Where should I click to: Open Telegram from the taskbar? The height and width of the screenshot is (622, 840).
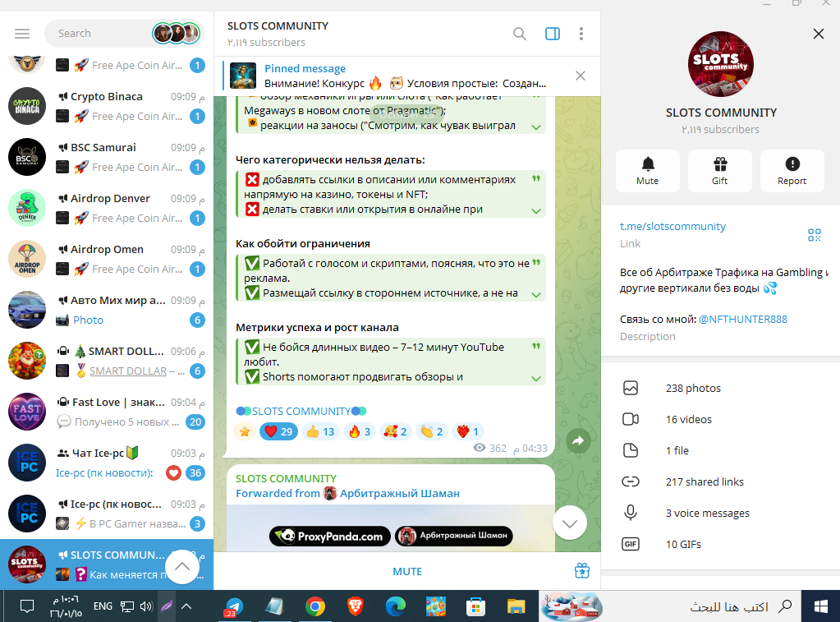[234, 606]
